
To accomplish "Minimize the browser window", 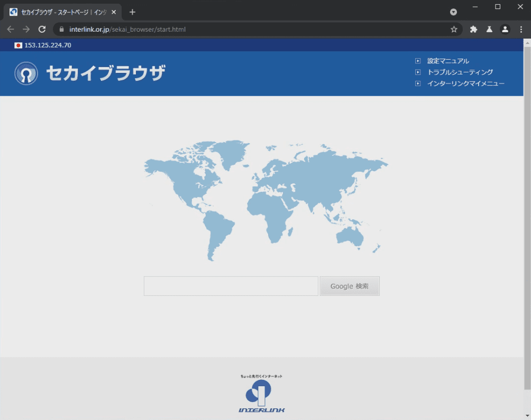I will point(475,7).
